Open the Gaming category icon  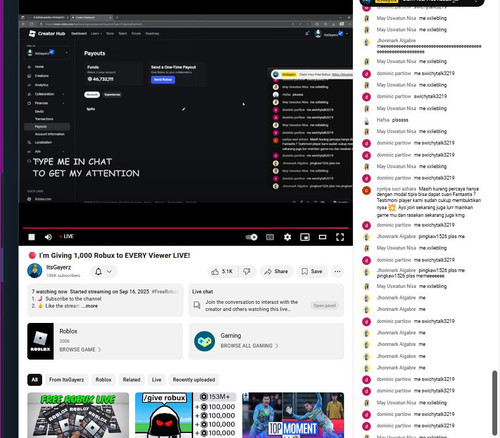tap(204, 341)
